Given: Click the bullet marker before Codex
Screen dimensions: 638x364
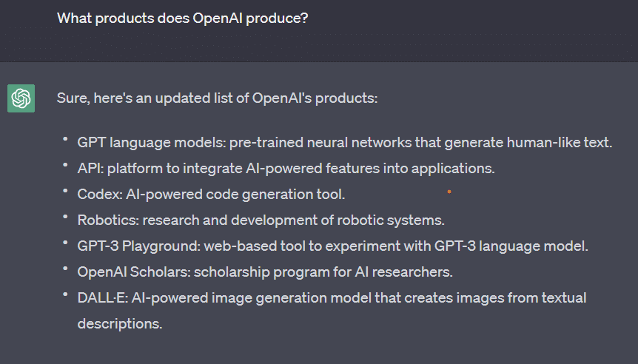Looking at the screenshot, I should click(x=65, y=191).
